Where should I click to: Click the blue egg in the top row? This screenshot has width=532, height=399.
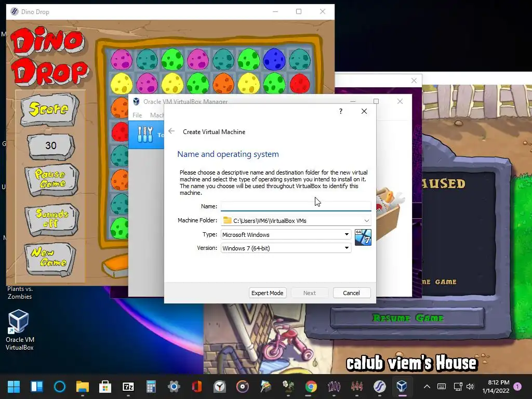point(274,59)
